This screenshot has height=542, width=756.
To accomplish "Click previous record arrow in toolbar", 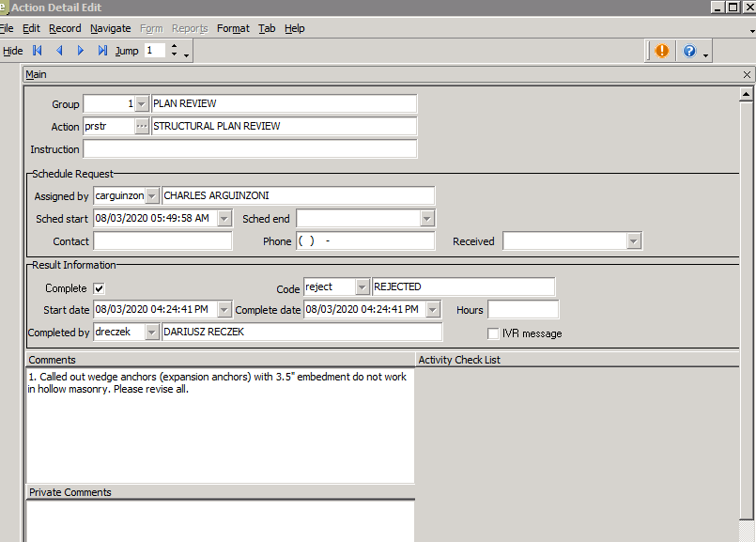I will point(59,51).
